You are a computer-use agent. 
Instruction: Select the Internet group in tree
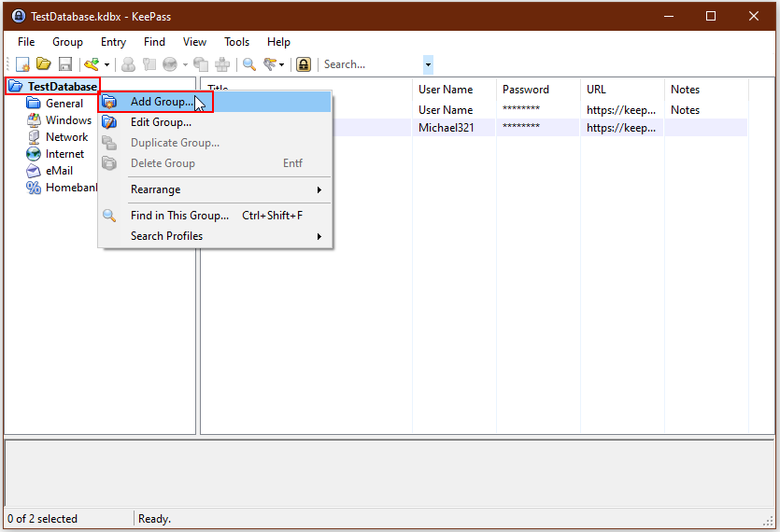(64, 154)
